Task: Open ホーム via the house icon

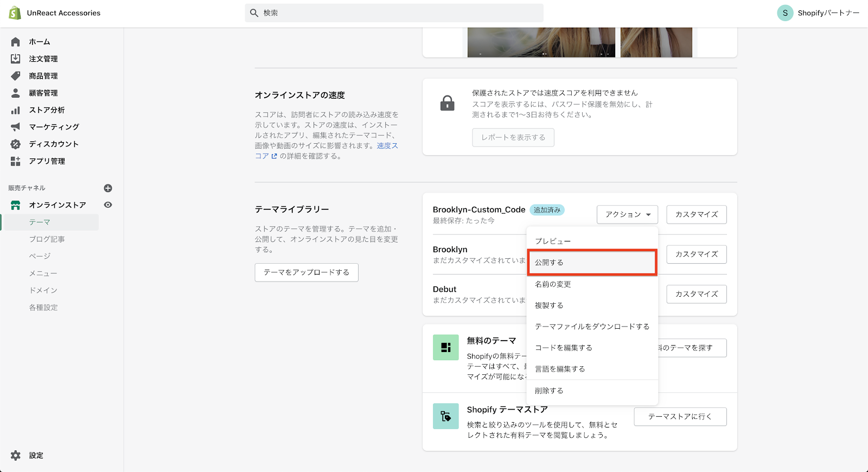Action: 16,42
